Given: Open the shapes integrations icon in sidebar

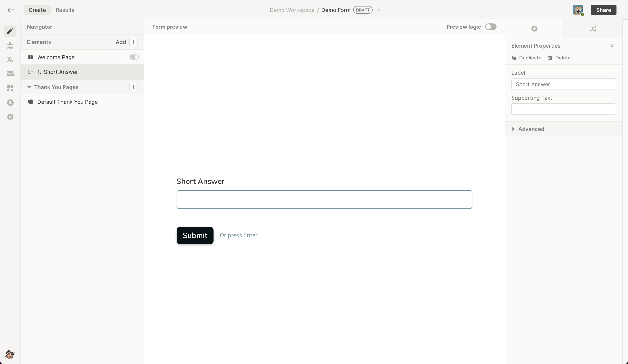Looking at the screenshot, I should [x=10, y=88].
